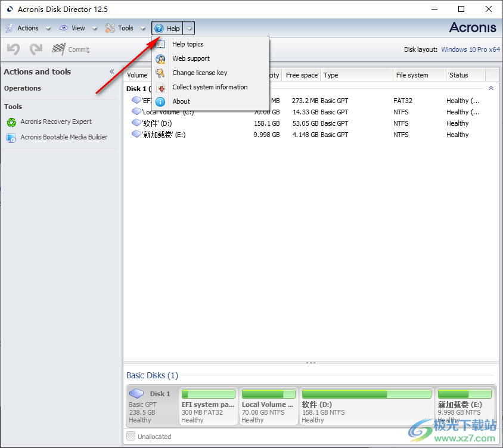Screen dimensions: 503x448
Task: Sort by the Free space column header
Action: [302, 75]
